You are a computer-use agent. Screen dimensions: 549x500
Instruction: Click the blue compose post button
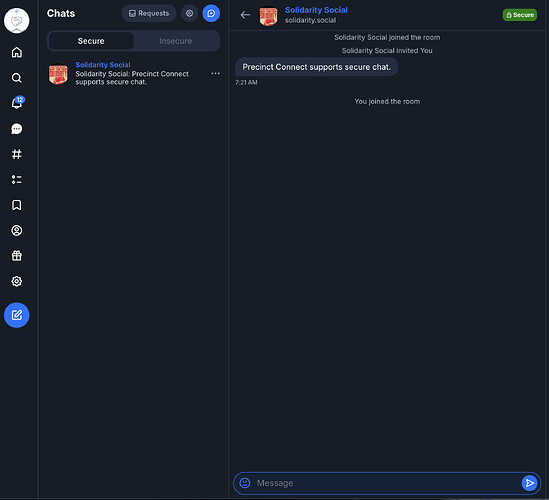click(x=16, y=315)
